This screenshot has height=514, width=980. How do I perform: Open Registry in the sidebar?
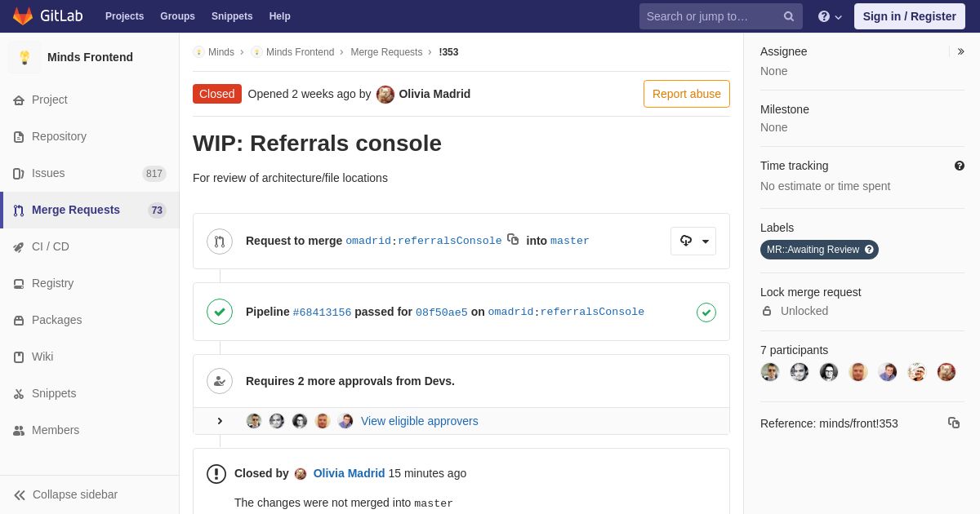[90, 283]
